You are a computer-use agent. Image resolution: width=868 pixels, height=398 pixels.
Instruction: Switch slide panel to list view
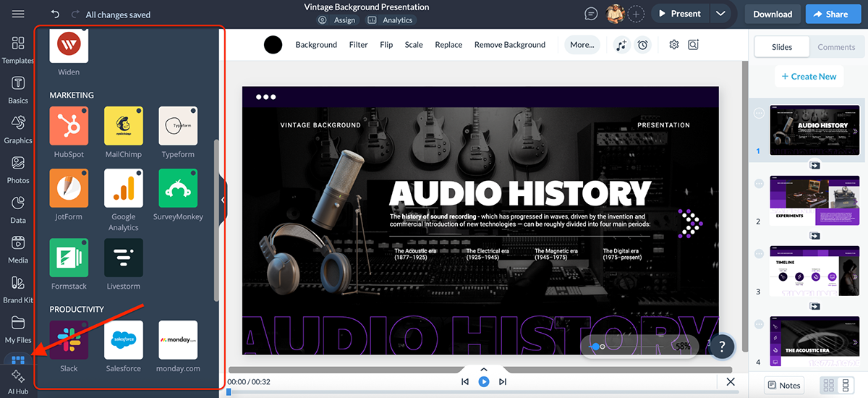pyautogui.click(x=846, y=385)
